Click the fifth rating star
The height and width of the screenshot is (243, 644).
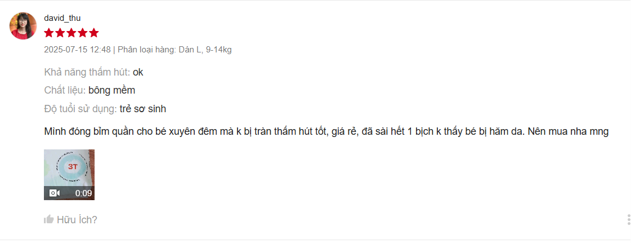point(94,33)
